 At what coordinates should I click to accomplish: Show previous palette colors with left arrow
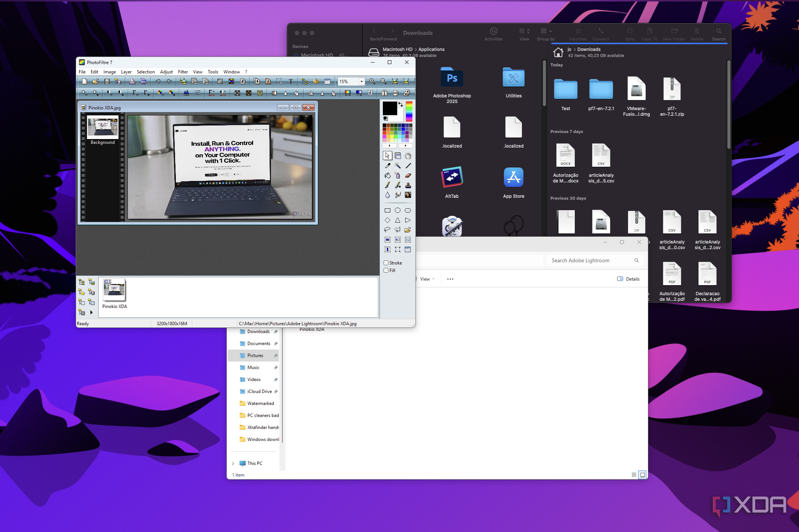(390, 145)
